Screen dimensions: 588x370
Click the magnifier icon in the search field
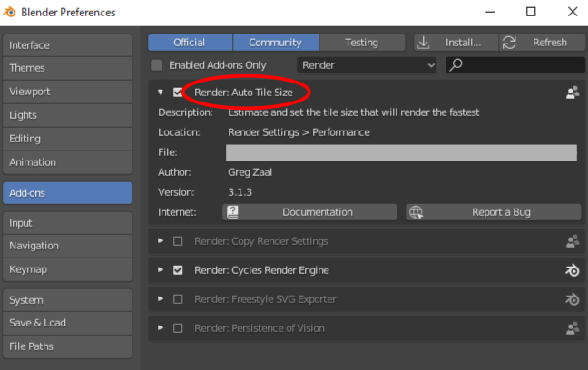[456, 65]
